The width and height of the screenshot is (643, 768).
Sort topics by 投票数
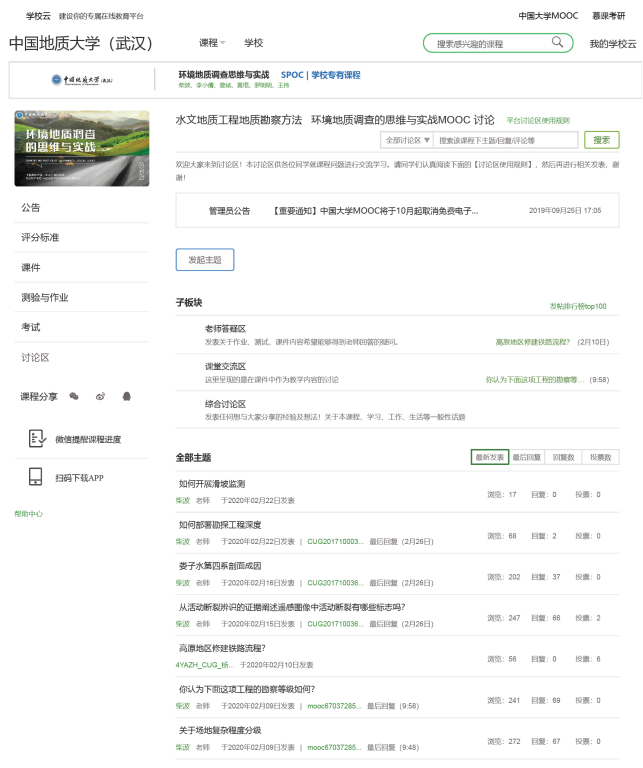click(x=600, y=457)
